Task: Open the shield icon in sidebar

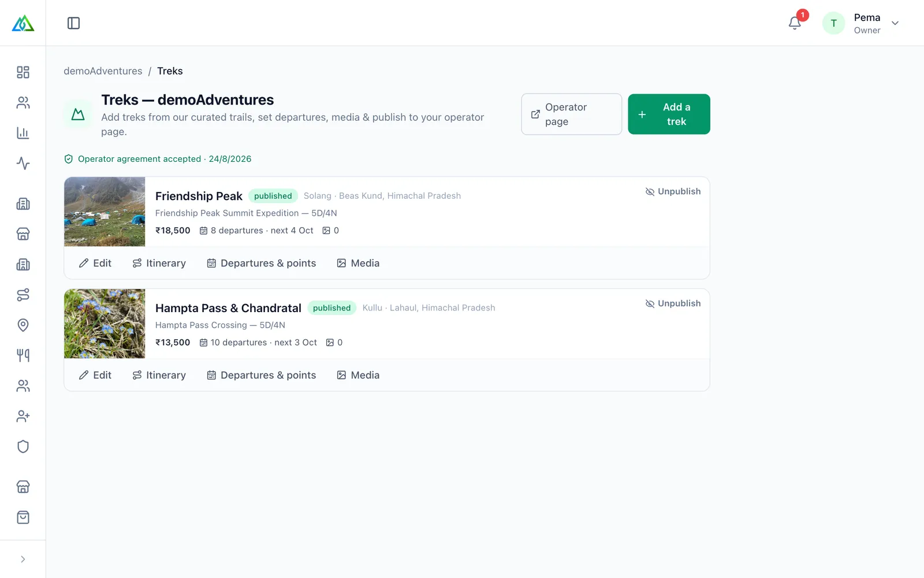Action: (23, 446)
